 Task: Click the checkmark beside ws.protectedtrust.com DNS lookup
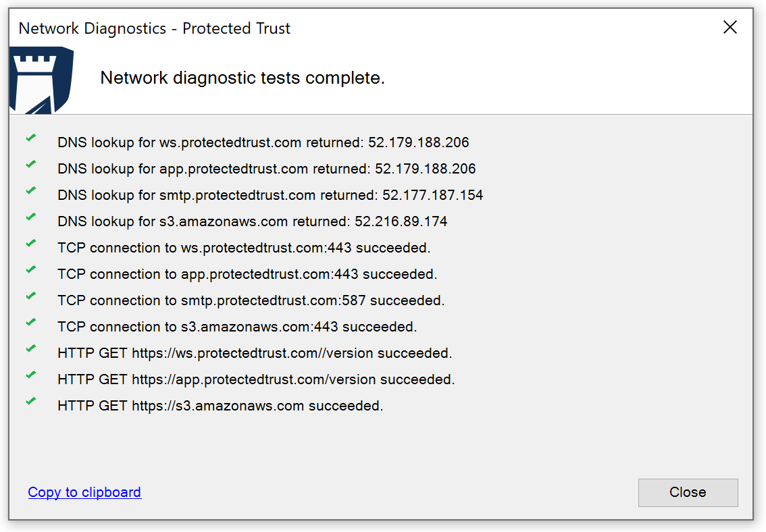(x=30, y=138)
